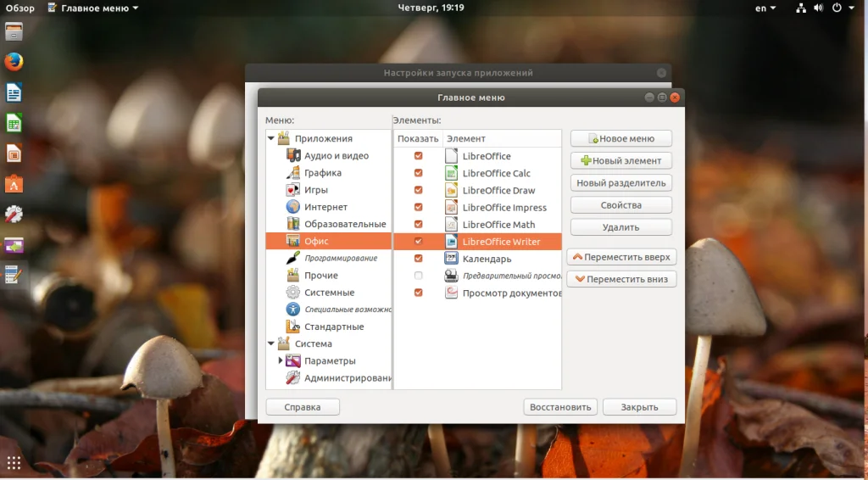The height and width of the screenshot is (480, 868).
Task: Uncheck the LibreOffice Draw show checkbox
Action: pos(419,190)
